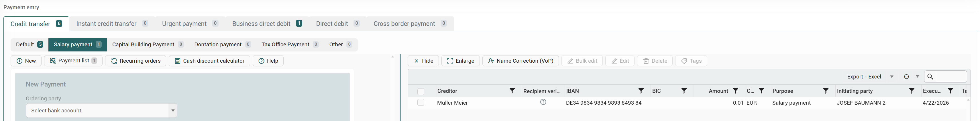Screen dimensions: 980x121
Task: Filter the Creditor column
Action: point(512,91)
